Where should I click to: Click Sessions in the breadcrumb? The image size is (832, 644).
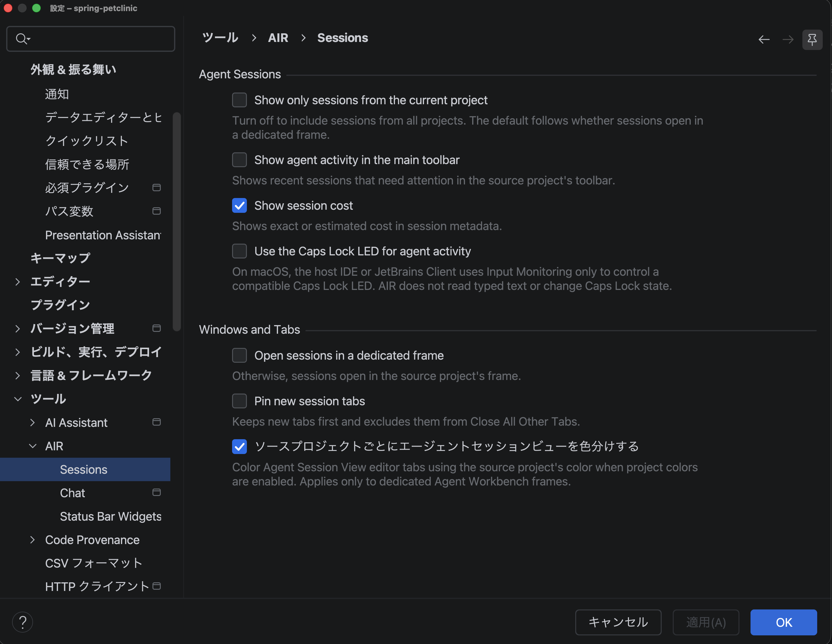pyautogui.click(x=343, y=38)
